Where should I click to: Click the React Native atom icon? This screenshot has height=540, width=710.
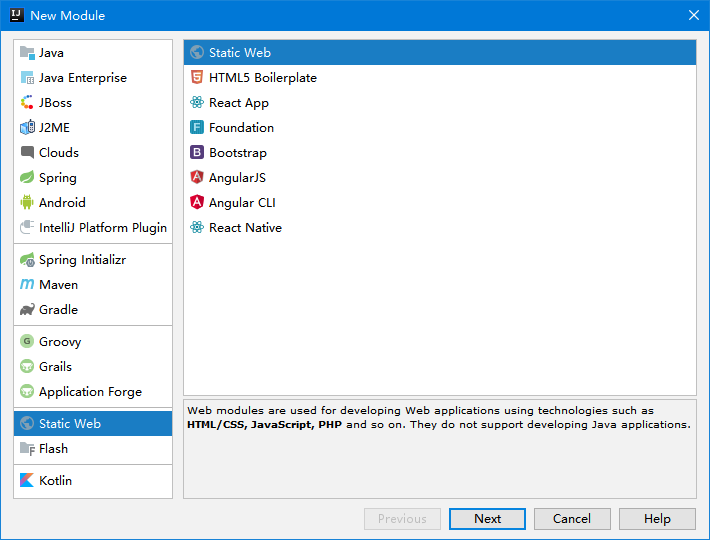coord(197,227)
